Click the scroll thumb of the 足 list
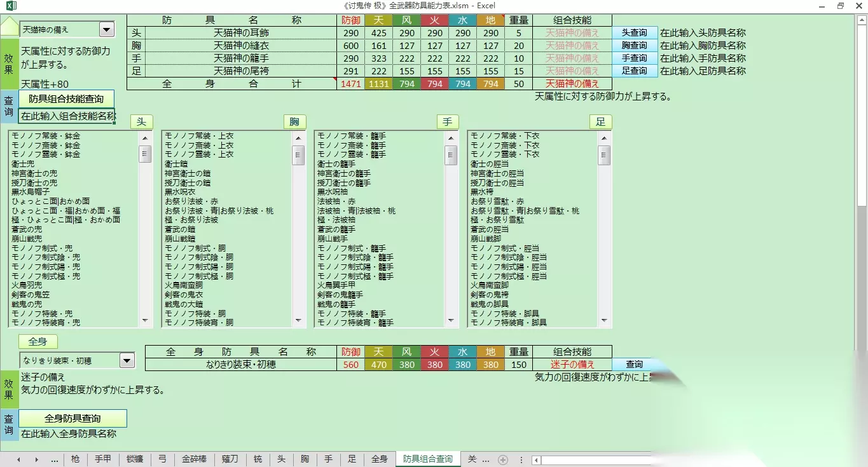Screen dimensions: 868x467 pos(604,155)
